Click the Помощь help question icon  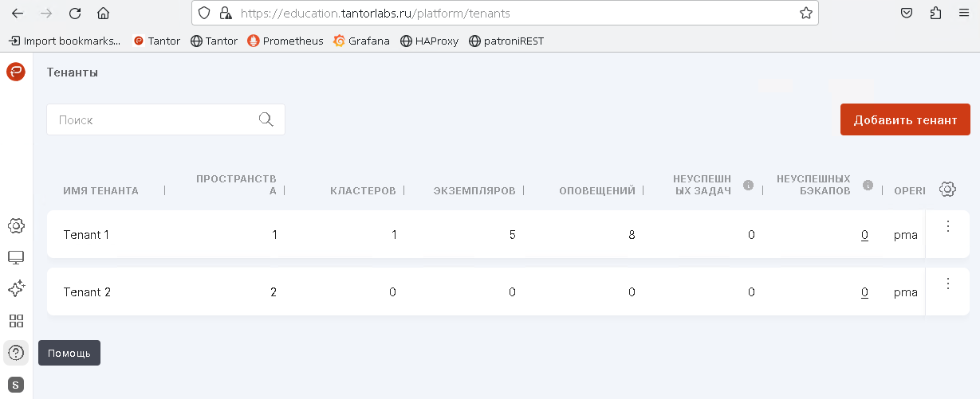pyautogui.click(x=16, y=352)
